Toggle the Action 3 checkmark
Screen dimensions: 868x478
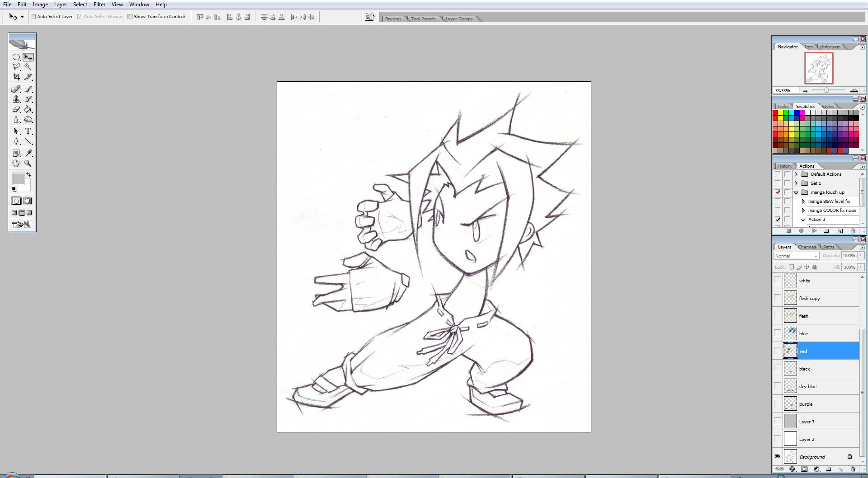click(x=778, y=219)
